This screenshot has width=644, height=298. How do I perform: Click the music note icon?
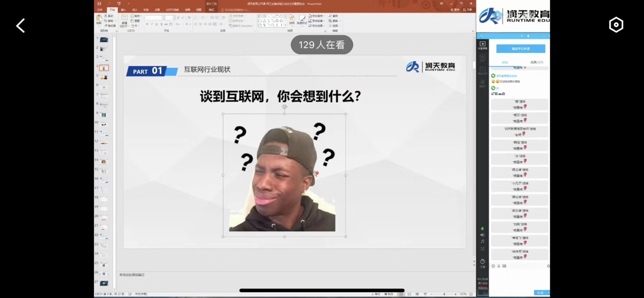point(482,241)
